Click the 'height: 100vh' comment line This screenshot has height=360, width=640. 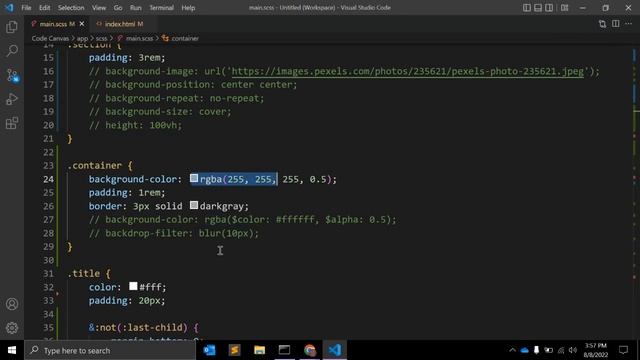coord(136,125)
